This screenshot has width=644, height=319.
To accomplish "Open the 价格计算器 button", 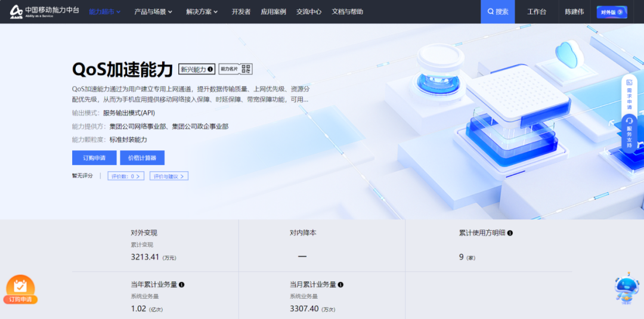I will 142,157.
